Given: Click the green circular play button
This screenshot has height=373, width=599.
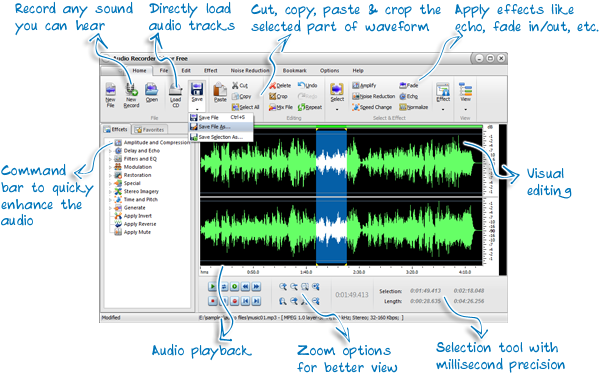Looking at the screenshot, I should click(x=235, y=286).
